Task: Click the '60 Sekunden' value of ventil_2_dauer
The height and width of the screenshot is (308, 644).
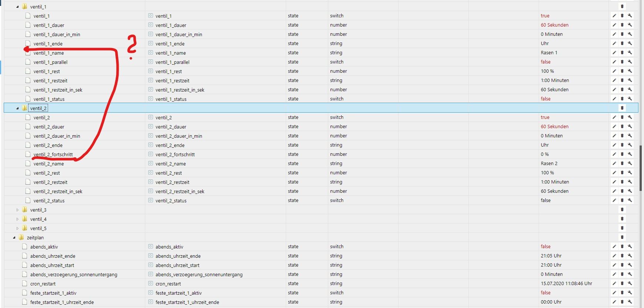Action: point(555,126)
